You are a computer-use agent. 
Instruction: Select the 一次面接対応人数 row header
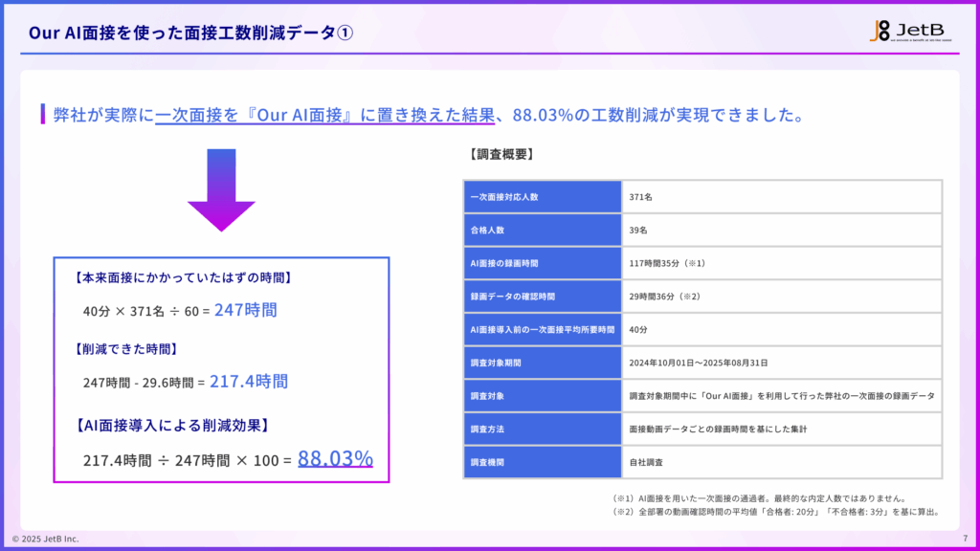[542, 196]
